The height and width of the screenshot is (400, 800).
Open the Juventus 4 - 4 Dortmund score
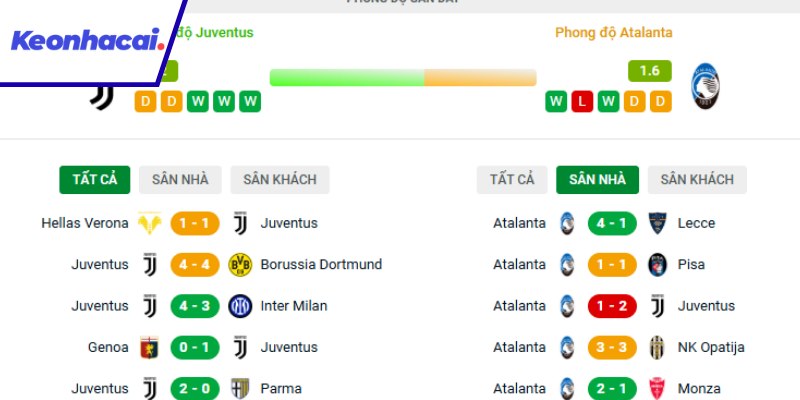click(x=195, y=265)
